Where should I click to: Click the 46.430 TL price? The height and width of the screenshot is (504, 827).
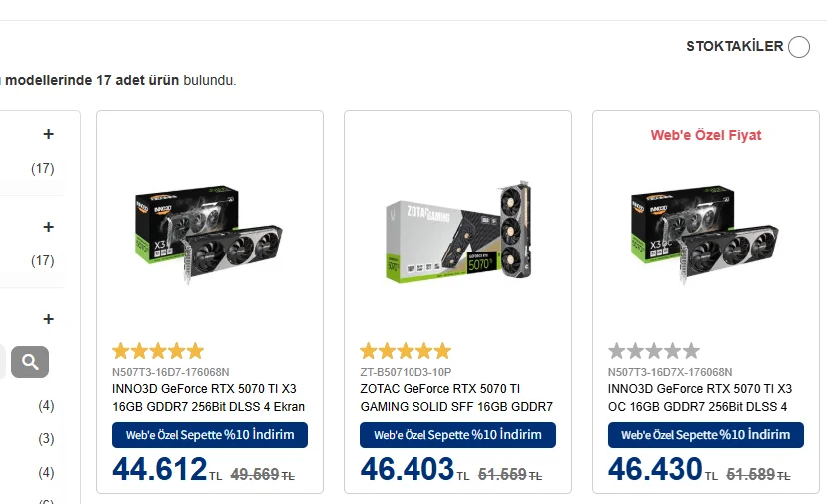click(656, 469)
